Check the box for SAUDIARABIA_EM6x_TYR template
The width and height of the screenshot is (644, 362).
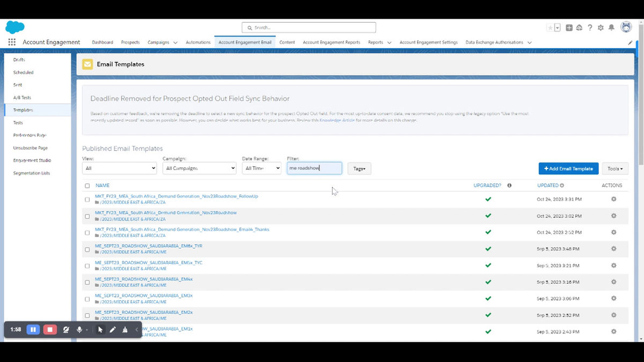click(x=87, y=249)
